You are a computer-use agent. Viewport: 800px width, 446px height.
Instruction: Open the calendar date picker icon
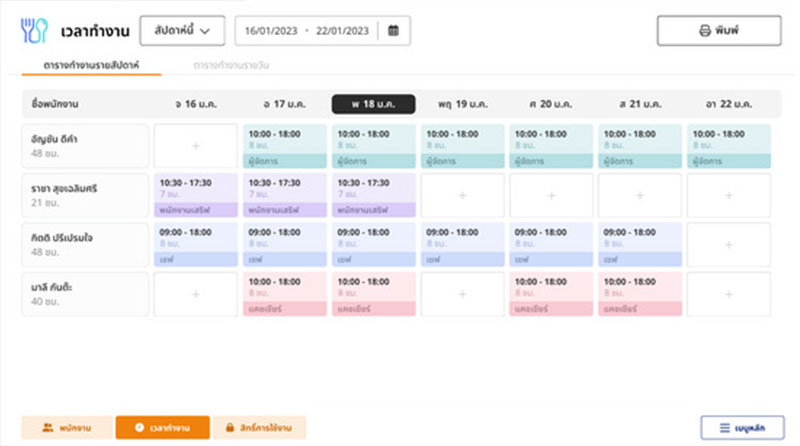click(x=393, y=30)
